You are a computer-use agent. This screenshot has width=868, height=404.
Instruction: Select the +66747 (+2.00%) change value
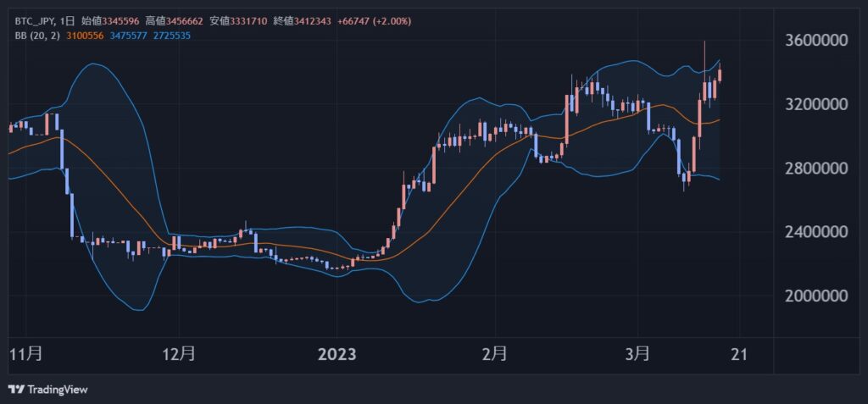point(374,21)
